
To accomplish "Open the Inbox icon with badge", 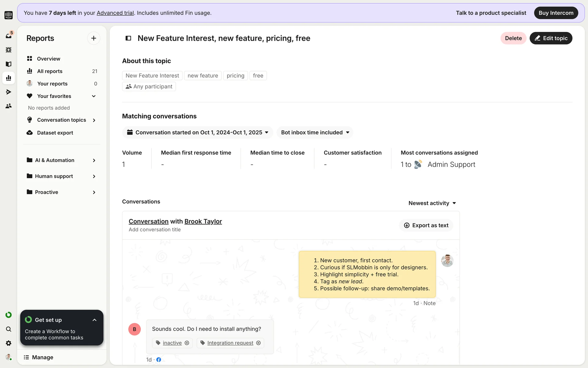I will tap(9, 36).
